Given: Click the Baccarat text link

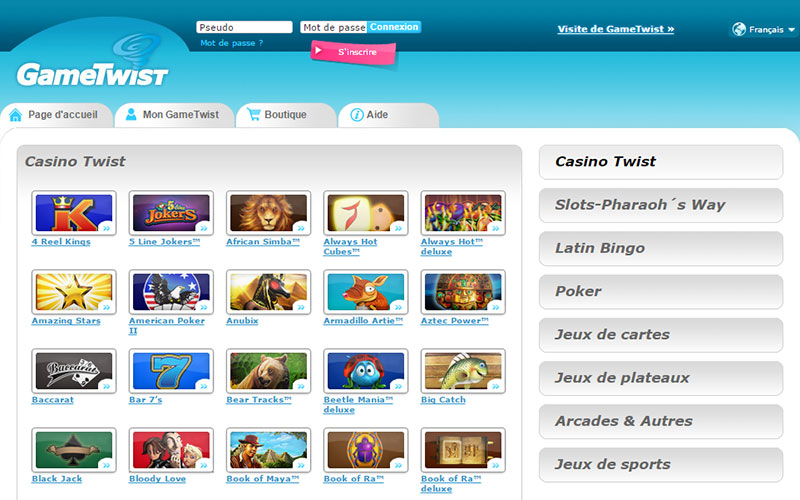Looking at the screenshot, I should coord(53,400).
